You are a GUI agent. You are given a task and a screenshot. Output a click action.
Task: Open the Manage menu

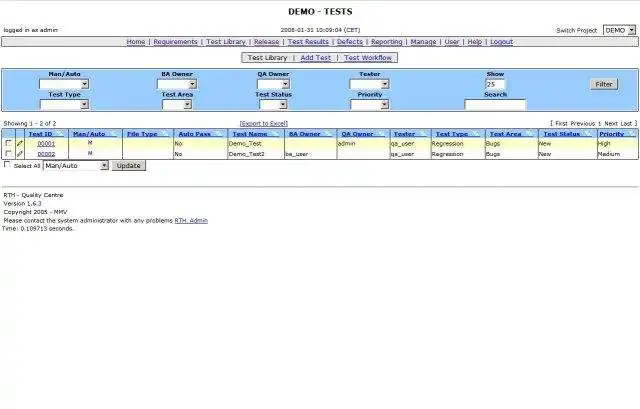(x=423, y=42)
